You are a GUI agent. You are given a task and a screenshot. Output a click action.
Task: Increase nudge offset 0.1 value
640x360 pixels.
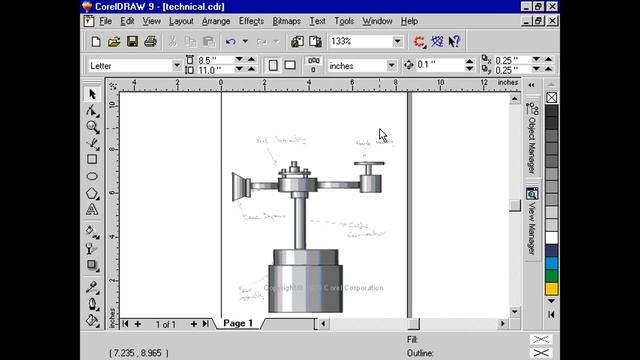(x=470, y=61)
